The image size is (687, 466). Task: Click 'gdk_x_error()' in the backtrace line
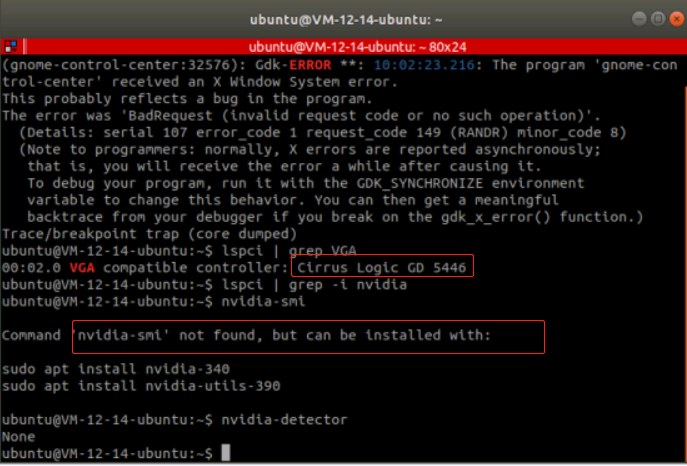(x=496, y=217)
